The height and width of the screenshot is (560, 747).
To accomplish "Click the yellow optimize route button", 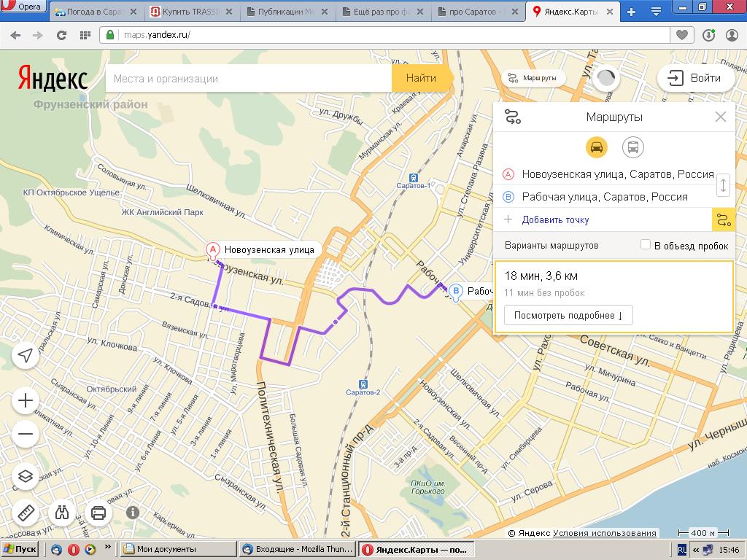I will 723,219.
